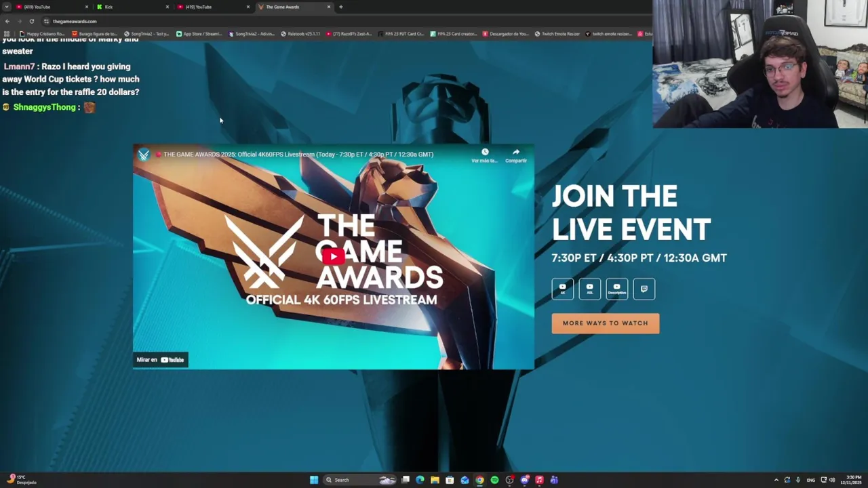Open OBS Studio from the taskbar
The image size is (868, 488).
tap(509, 480)
